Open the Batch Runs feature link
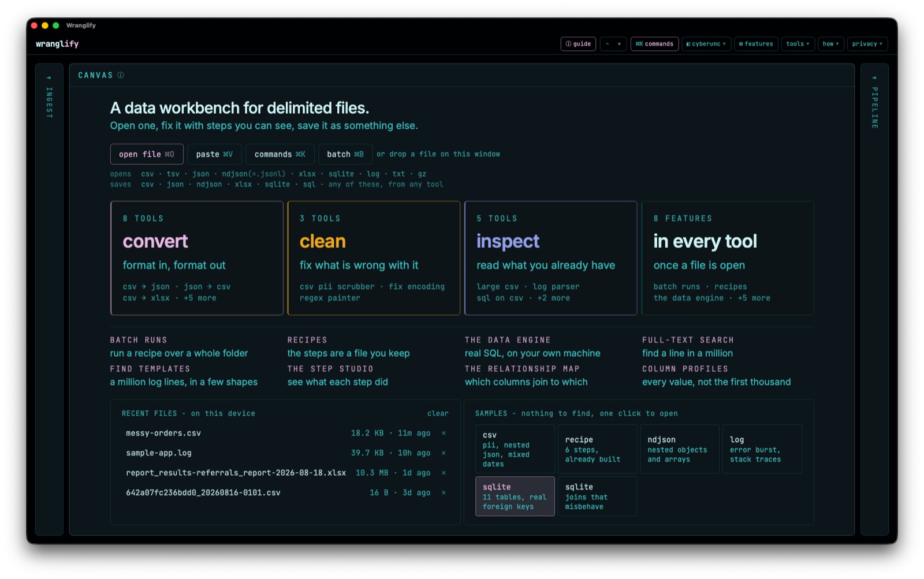The width and height of the screenshot is (924, 579). pyautogui.click(x=179, y=347)
